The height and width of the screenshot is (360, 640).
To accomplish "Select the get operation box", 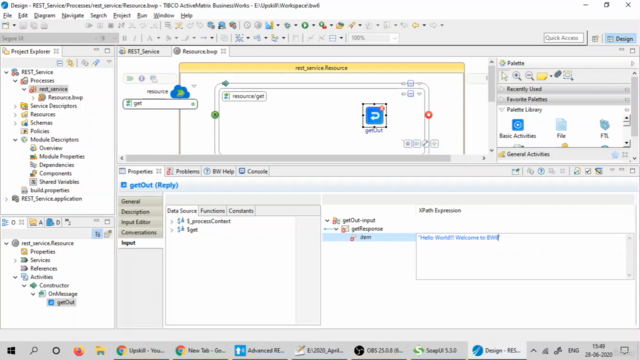I will coord(160,104).
